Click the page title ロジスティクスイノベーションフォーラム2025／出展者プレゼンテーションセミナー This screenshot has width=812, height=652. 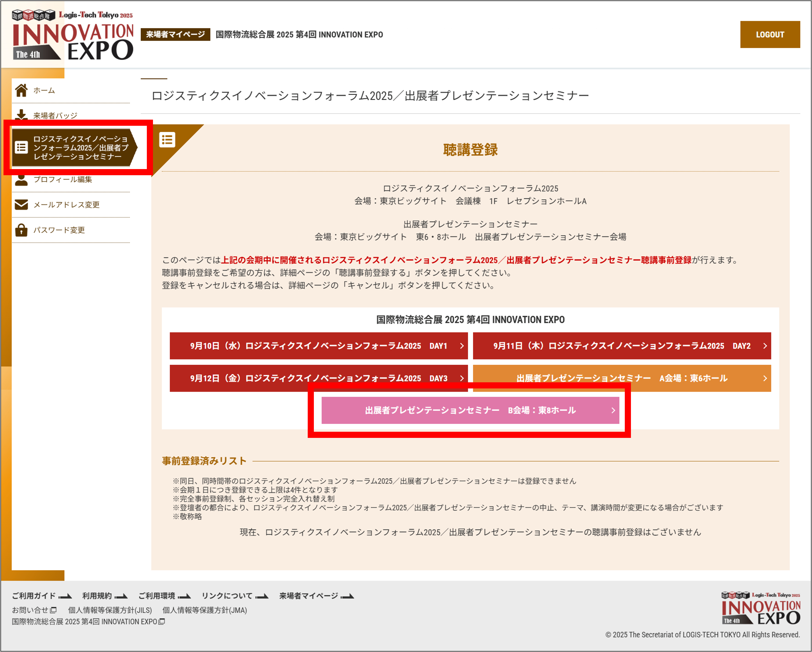(x=370, y=96)
